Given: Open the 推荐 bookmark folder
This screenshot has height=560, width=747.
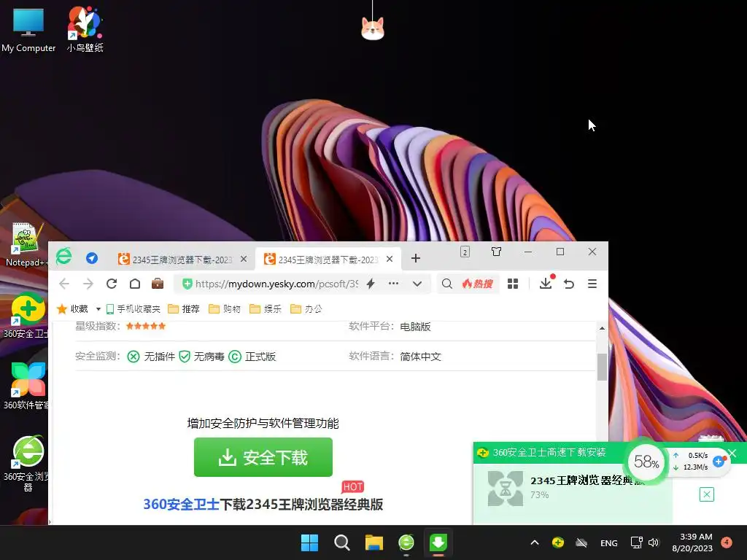Looking at the screenshot, I should pos(184,309).
